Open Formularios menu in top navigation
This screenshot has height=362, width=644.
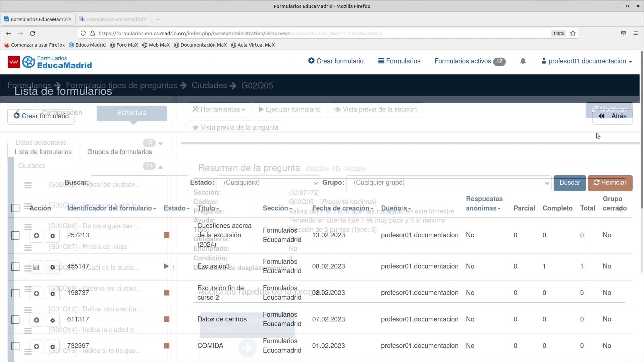pos(399,61)
